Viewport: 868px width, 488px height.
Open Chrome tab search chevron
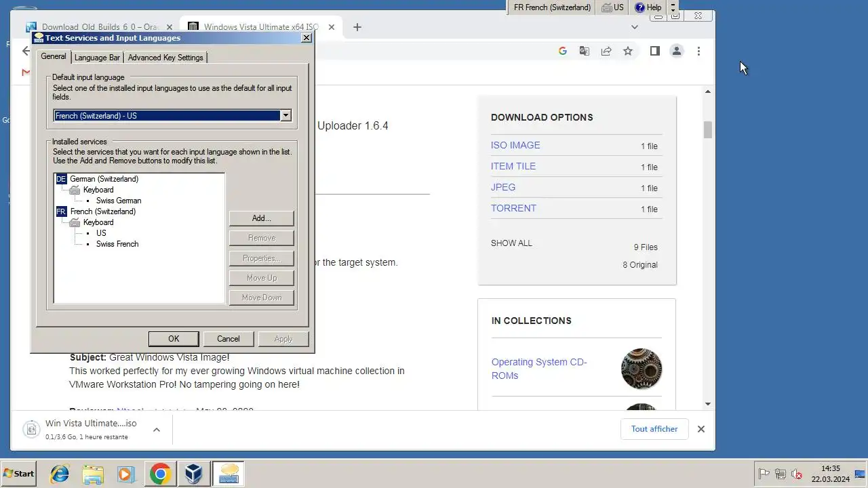(635, 27)
